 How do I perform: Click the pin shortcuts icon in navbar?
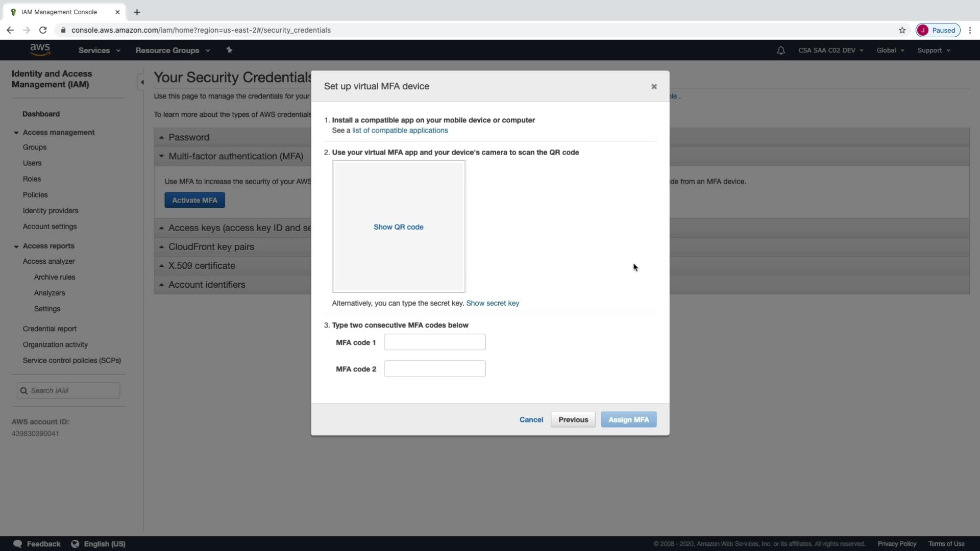click(x=229, y=50)
